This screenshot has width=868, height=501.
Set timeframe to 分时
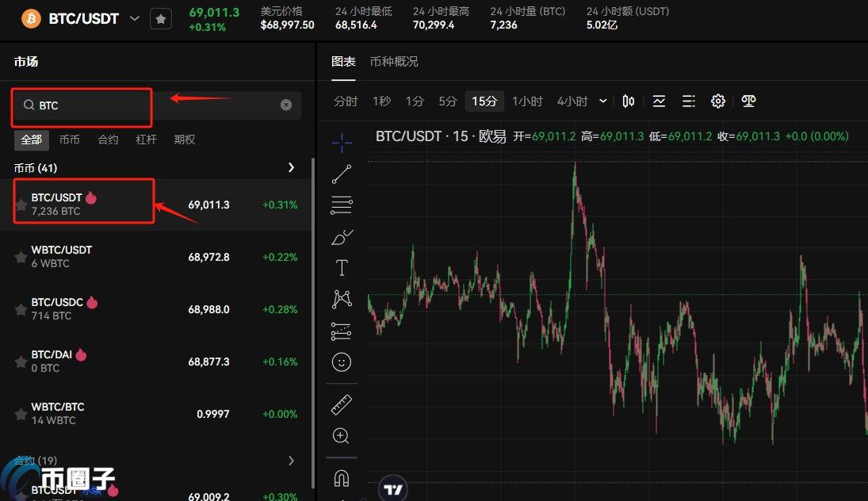[346, 101]
